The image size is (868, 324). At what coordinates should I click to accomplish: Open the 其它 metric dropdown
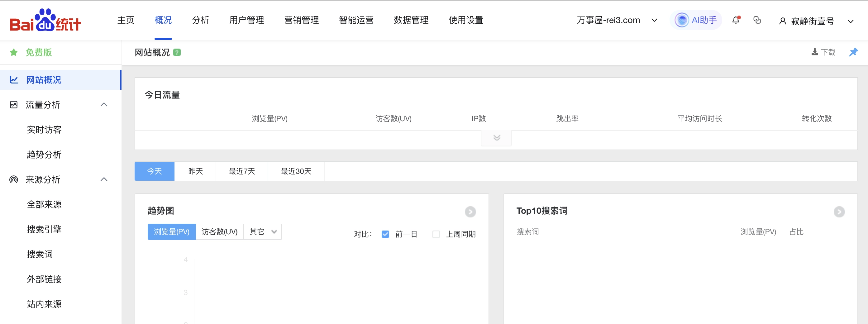(263, 232)
